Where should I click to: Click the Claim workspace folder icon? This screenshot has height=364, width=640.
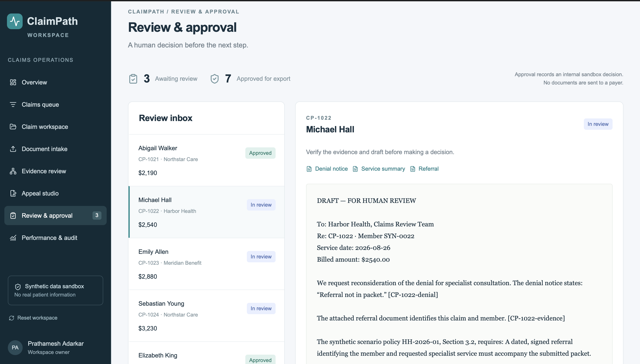(13, 127)
